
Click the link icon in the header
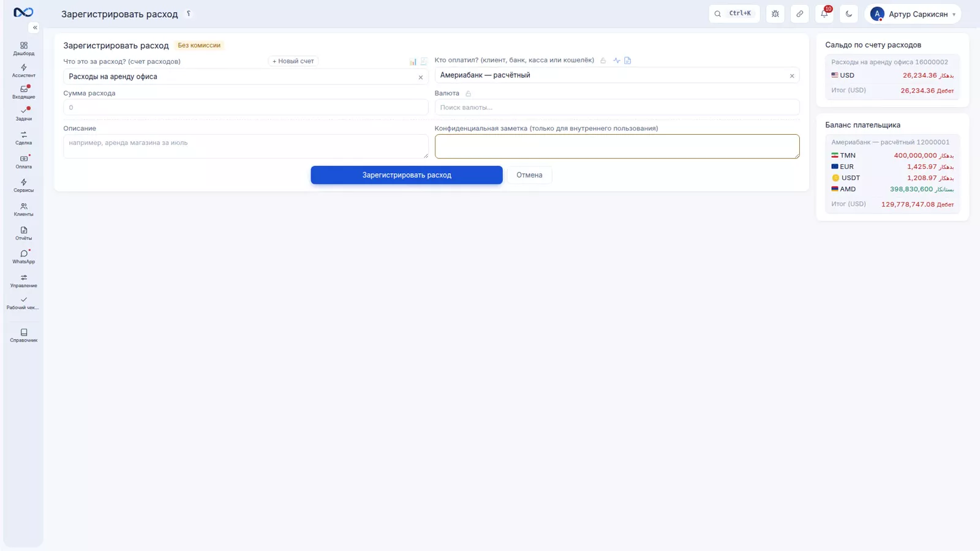point(800,13)
